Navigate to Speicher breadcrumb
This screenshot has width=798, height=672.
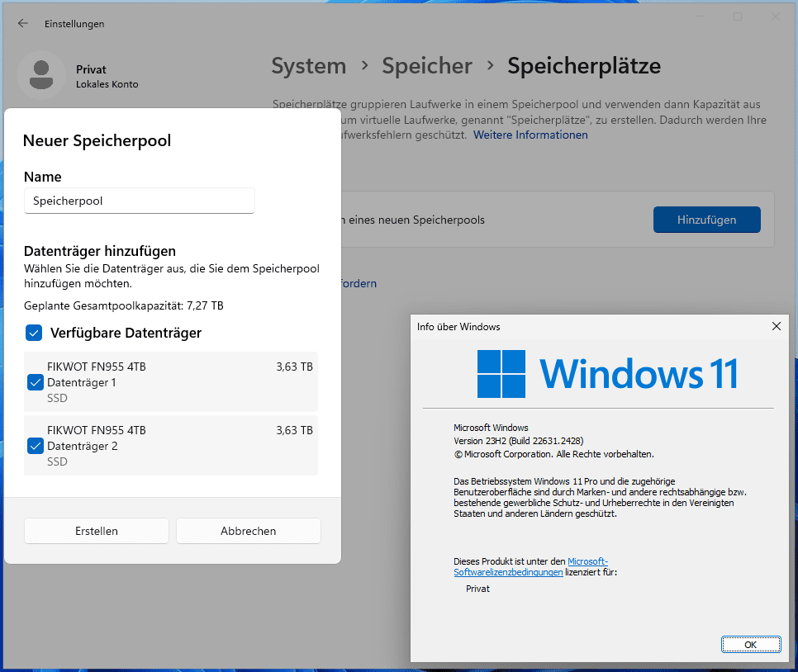(x=427, y=66)
